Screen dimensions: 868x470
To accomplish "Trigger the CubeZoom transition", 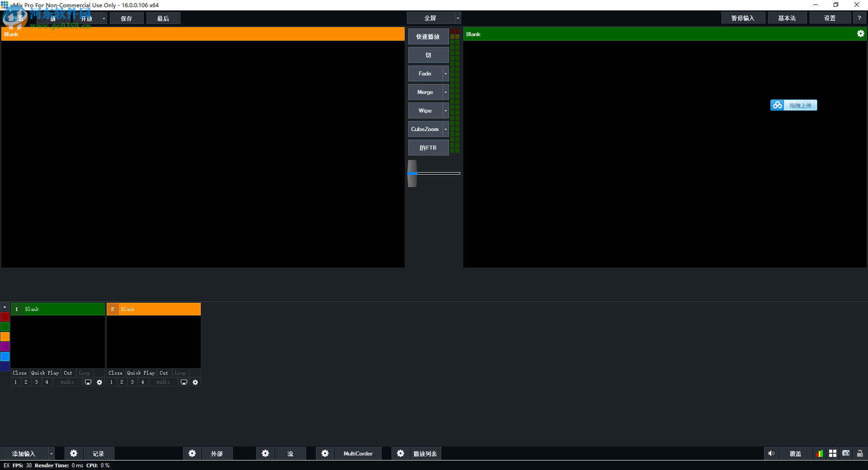I will click(425, 129).
